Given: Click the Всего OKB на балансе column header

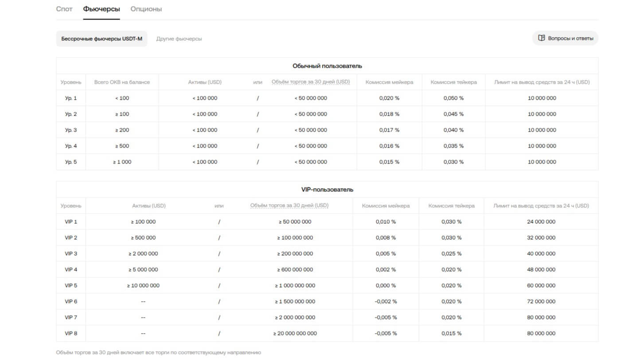Looking at the screenshot, I should click(x=122, y=82).
